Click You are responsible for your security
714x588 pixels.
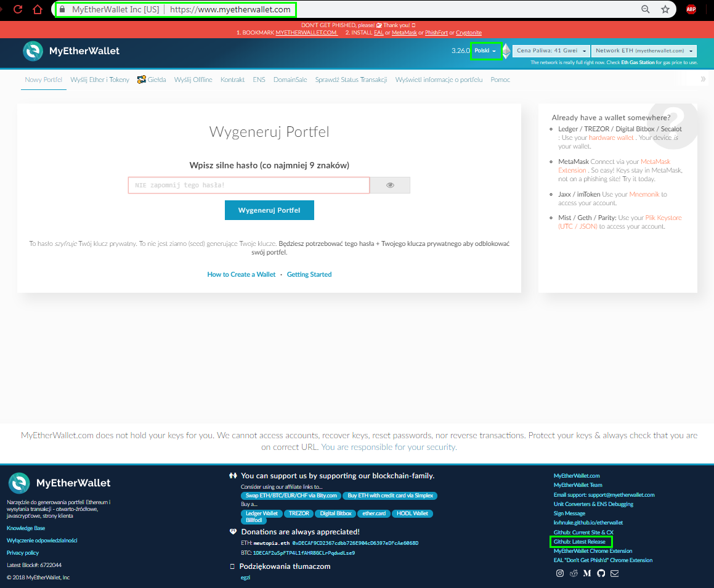tap(389, 447)
